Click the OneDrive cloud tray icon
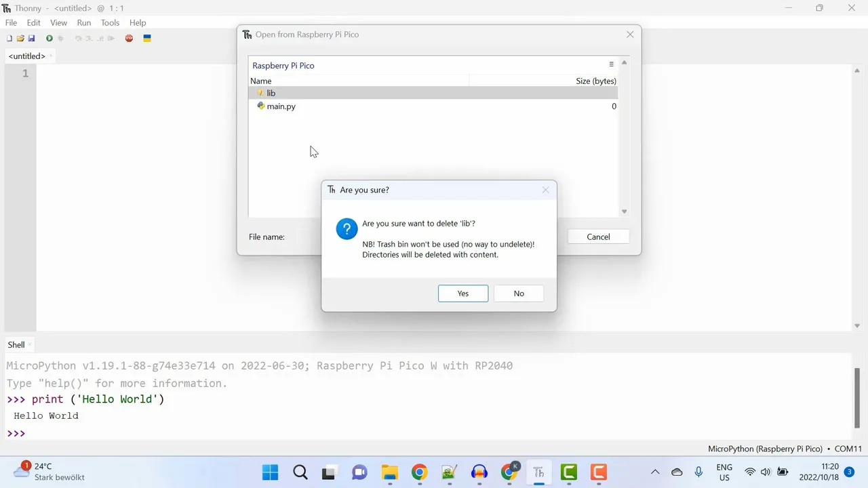 click(x=677, y=472)
